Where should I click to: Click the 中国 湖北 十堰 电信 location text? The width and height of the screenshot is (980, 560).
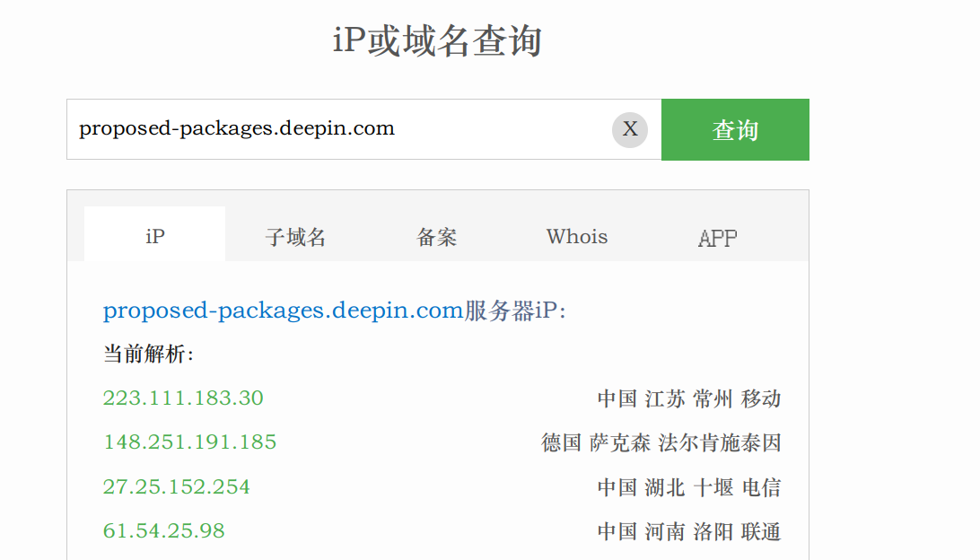[x=688, y=487]
